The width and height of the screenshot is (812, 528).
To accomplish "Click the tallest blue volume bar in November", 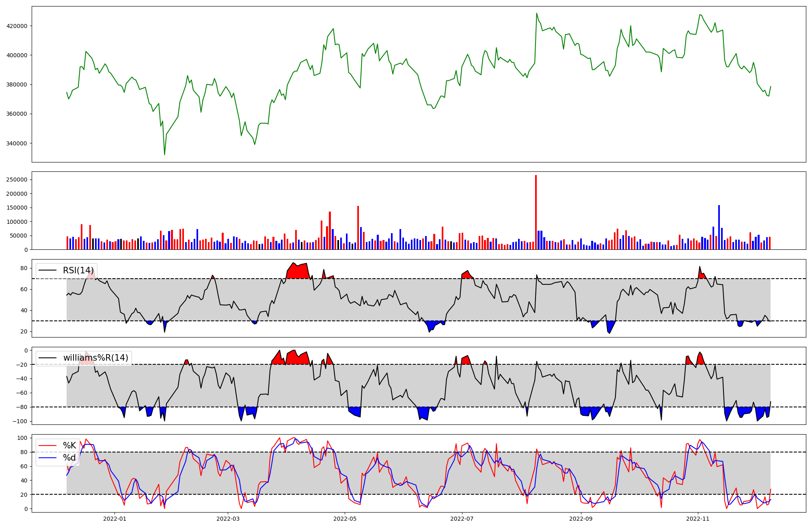I will point(719,227).
